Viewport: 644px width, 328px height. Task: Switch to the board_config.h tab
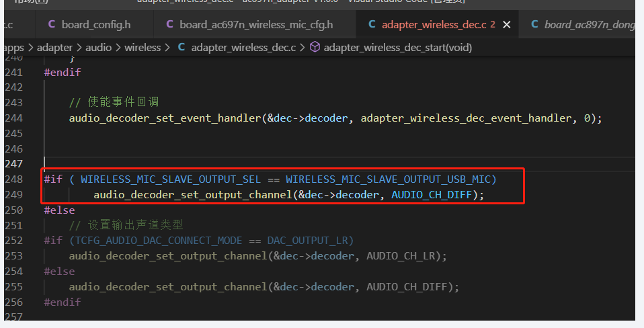[x=95, y=25]
